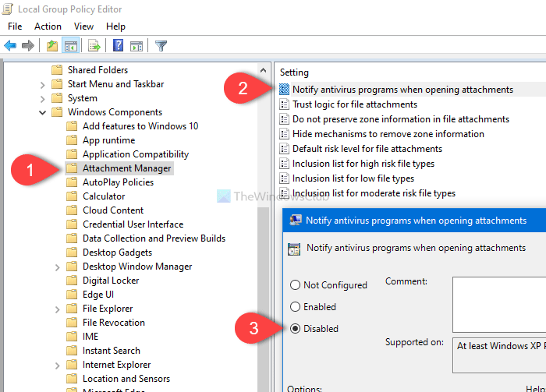Click icon beside Trust logic for file attachments

point(284,104)
